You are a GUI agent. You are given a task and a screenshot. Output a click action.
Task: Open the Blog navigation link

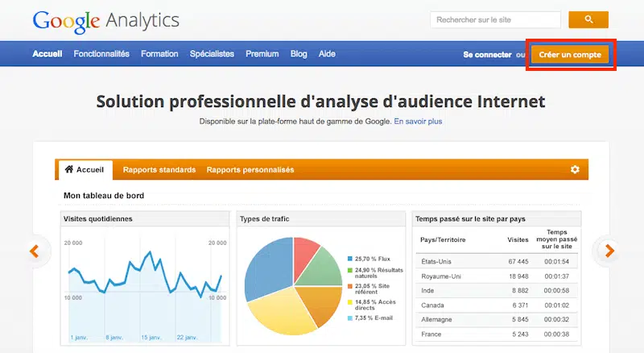click(299, 54)
